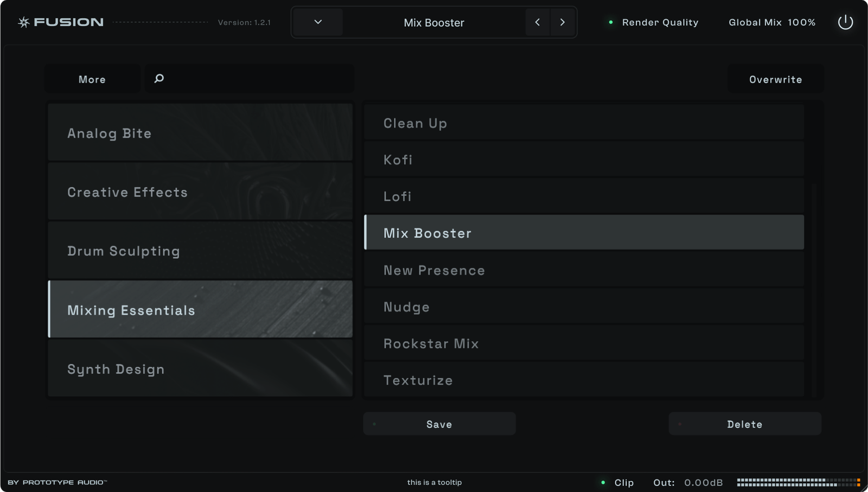Screen dimensions: 868x492
Task: Click the LED indicator on the Save button
Action: [x=374, y=424]
